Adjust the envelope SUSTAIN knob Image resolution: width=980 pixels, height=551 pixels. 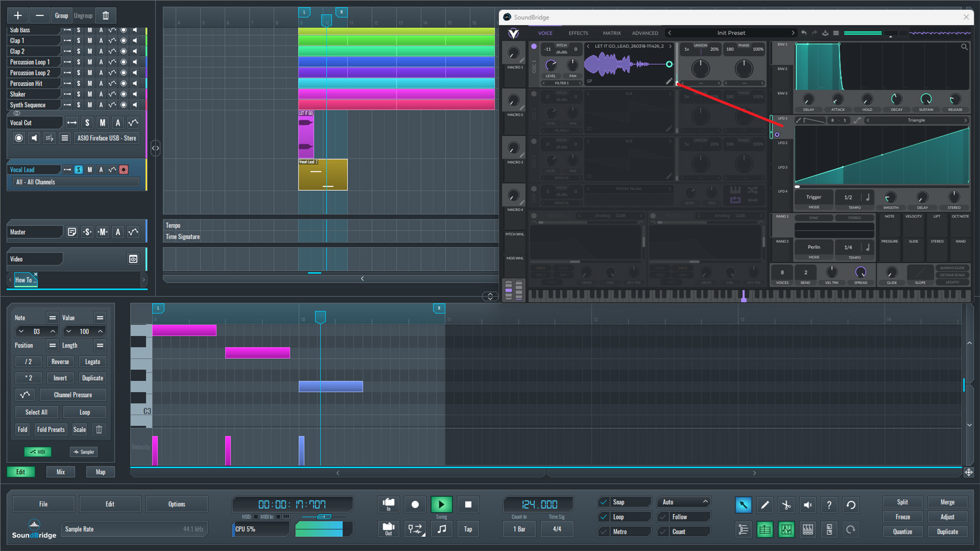[x=926, y=99]
